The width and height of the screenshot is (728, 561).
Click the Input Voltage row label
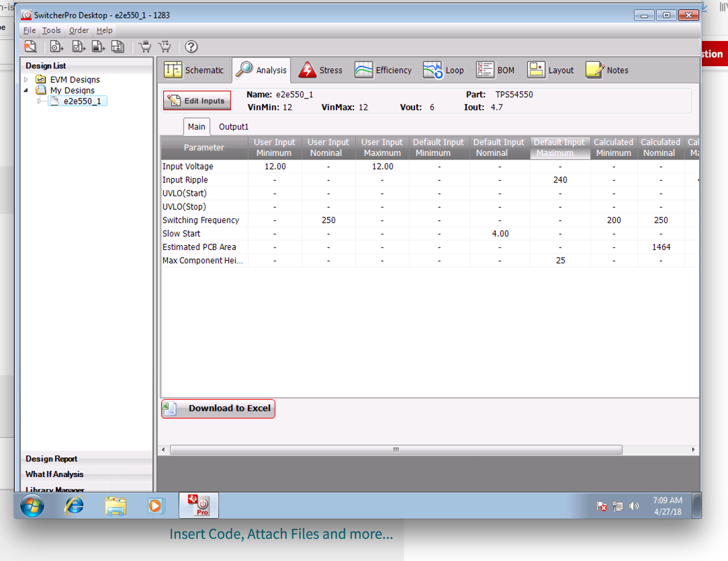(x=188, y=166)
